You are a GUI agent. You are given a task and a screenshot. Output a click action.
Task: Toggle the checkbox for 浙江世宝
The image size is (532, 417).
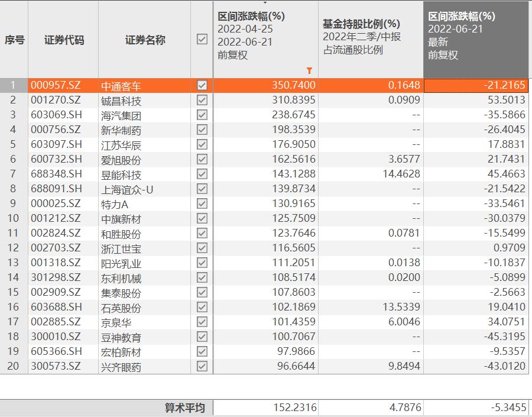click(202, 248)
